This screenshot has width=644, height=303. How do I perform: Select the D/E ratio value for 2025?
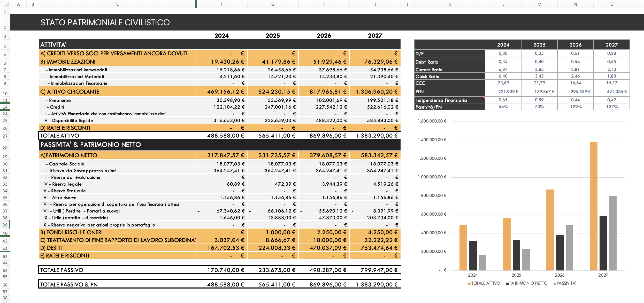pyautogui.click(x=539, y=54)
